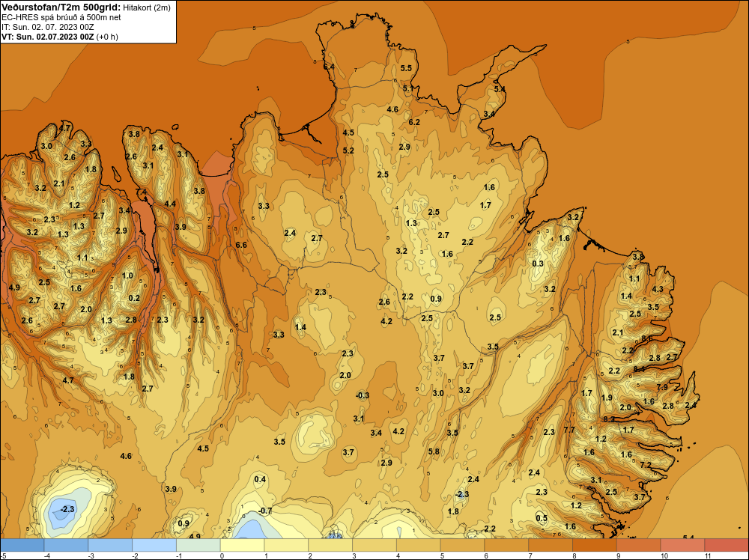The image size is (749, 560).
Task: Click the '6.2' temperature value
Action: (x=414, y=122)
